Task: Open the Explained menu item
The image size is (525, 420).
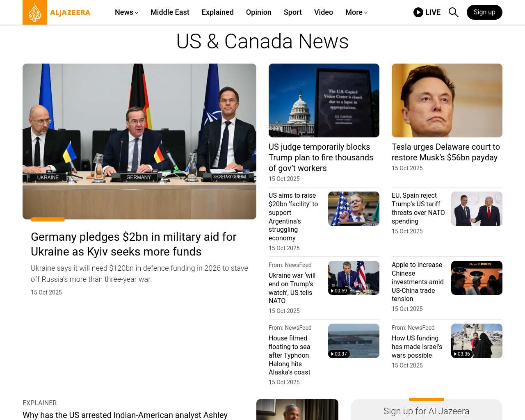Action: tap(218, 12)
